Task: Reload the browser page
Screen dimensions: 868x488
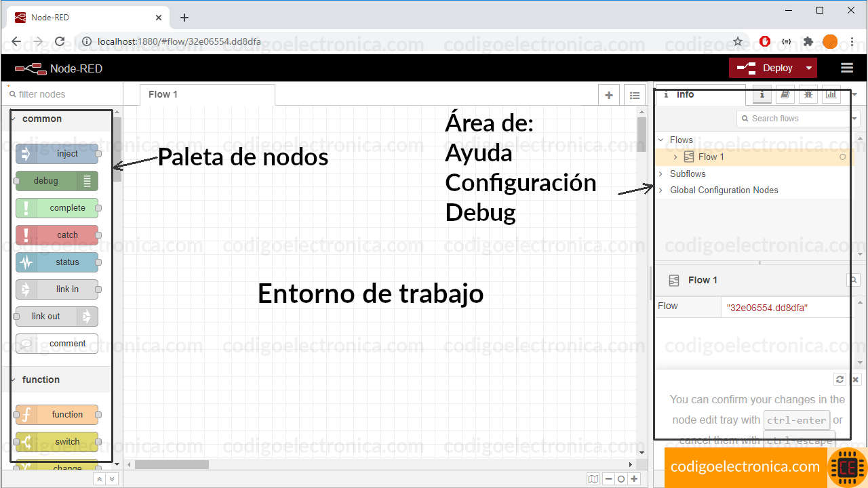Action: click(x=60, y=41)
